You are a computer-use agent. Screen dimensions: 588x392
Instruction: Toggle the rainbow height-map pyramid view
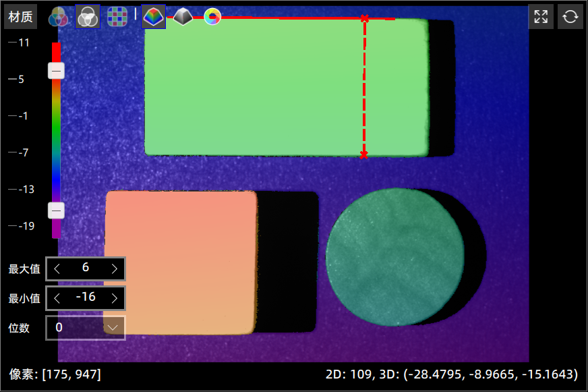pos(153,17)
